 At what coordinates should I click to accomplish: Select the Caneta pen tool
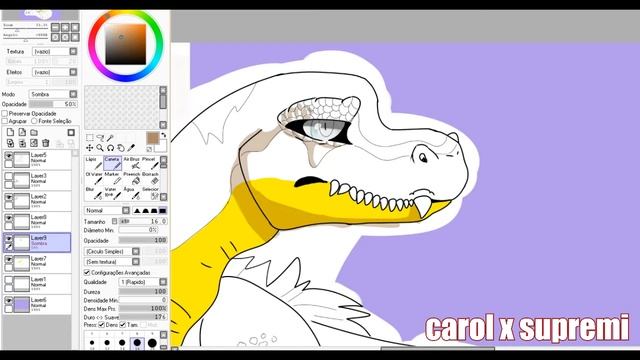(x=112, y=163)
